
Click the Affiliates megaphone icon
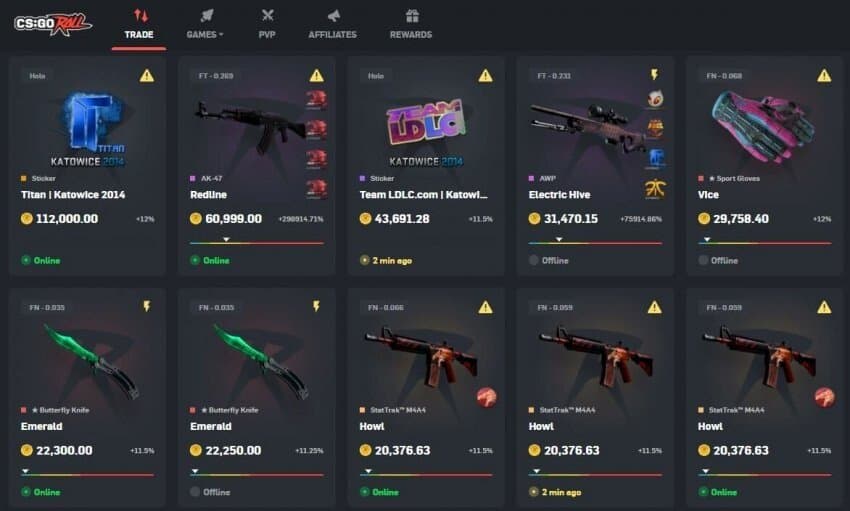(333, 16)
